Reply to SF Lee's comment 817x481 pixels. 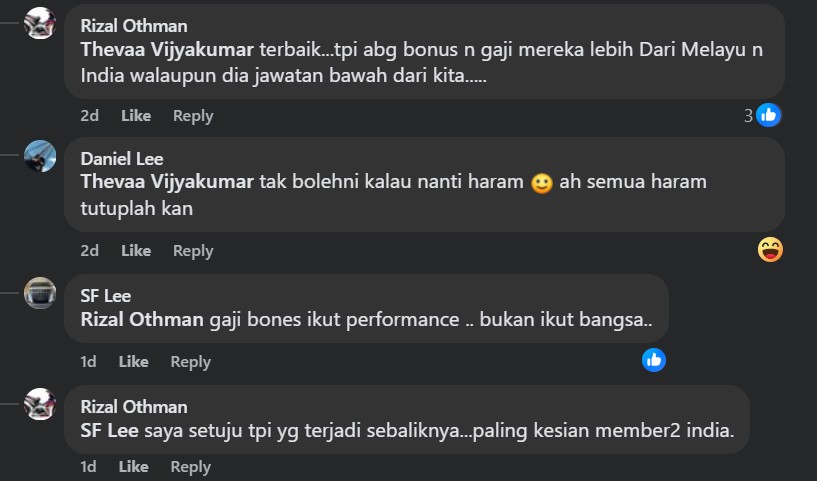[x=190, y=362]
